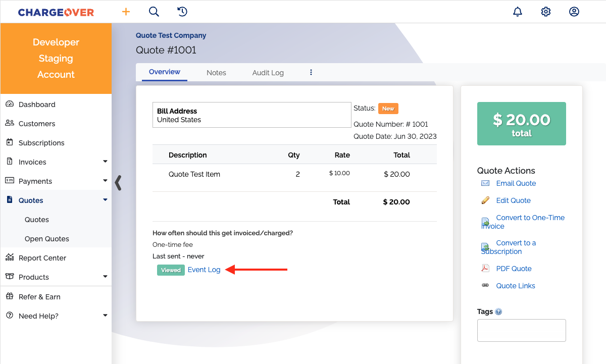Switch to the Notes tab
Viewport: 606px width, 364px height.
(216, 73)
